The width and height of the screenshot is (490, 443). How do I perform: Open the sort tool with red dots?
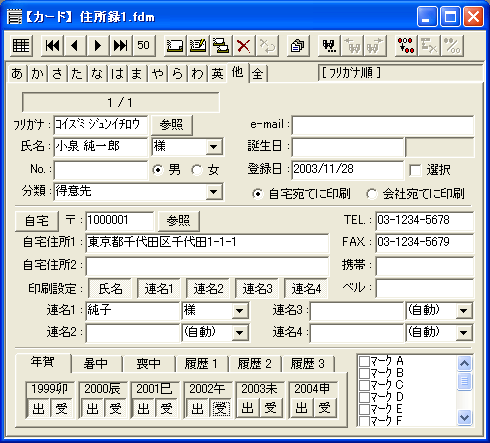point(406,45)
